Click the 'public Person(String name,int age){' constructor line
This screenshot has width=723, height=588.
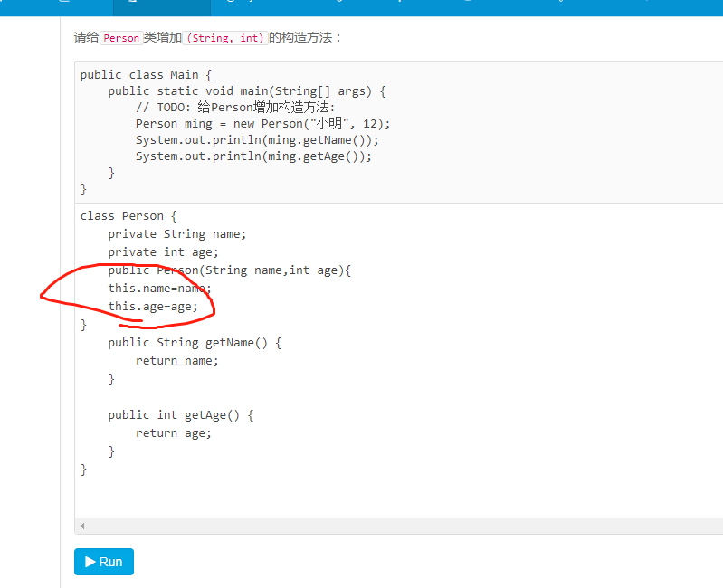coord(230,270)
